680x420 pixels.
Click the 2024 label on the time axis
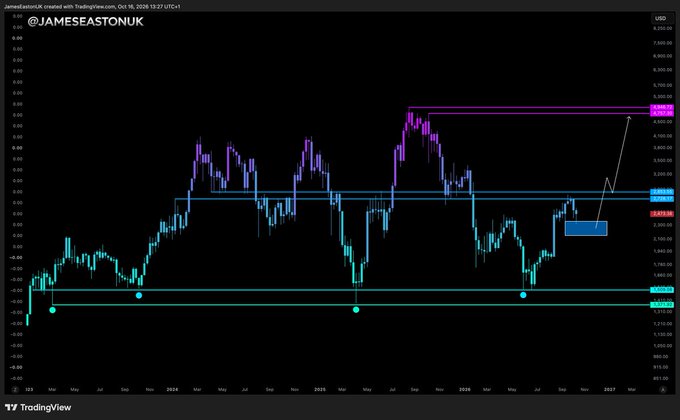pyautogui.click(x=172, y=390)
